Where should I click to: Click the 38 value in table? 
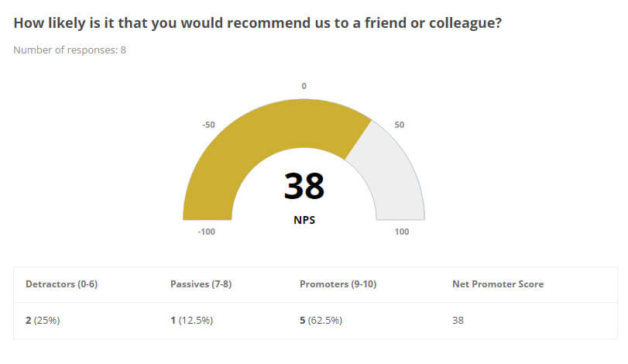click(458, 320)
